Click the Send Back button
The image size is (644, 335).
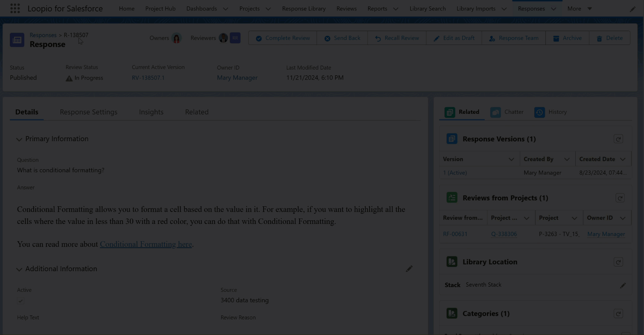[342, 38]
